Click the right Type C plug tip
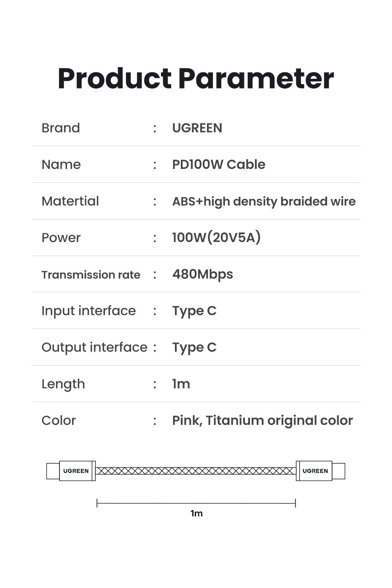The width and height of the screenshot is (392, 588). 339,471
